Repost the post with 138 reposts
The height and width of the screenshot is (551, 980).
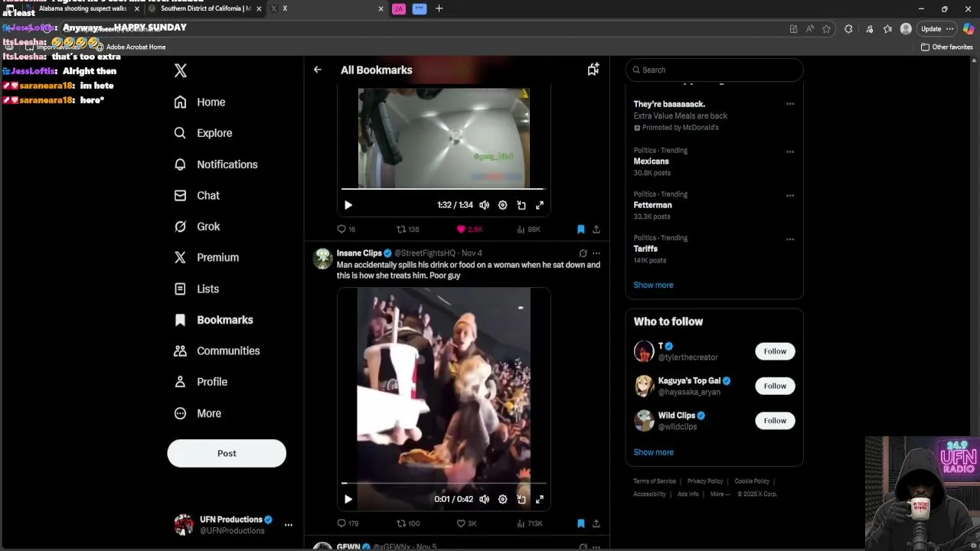407,229
